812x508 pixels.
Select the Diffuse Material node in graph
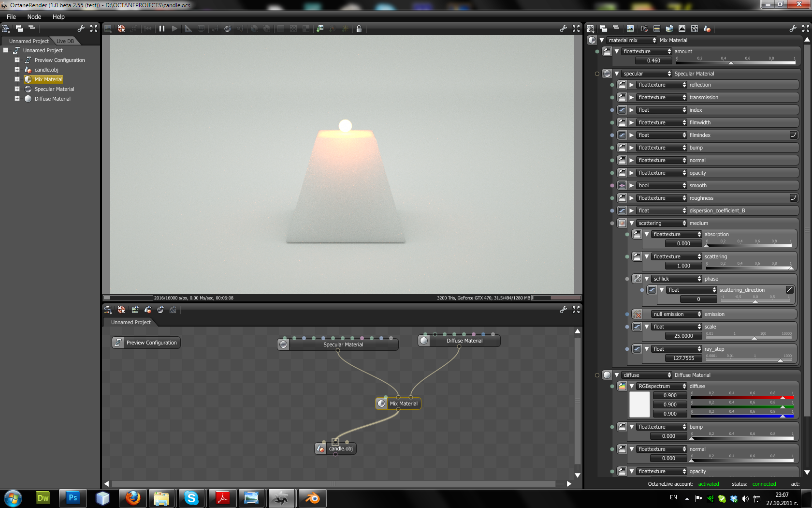tap(459, 341)
